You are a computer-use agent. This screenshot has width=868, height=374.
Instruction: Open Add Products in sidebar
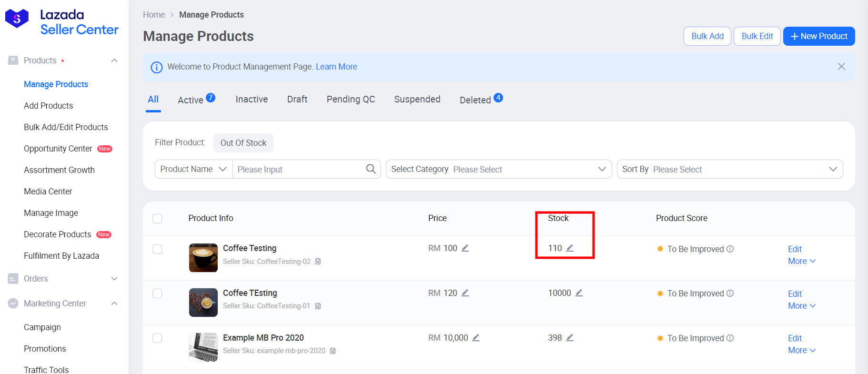coord(49,106)
